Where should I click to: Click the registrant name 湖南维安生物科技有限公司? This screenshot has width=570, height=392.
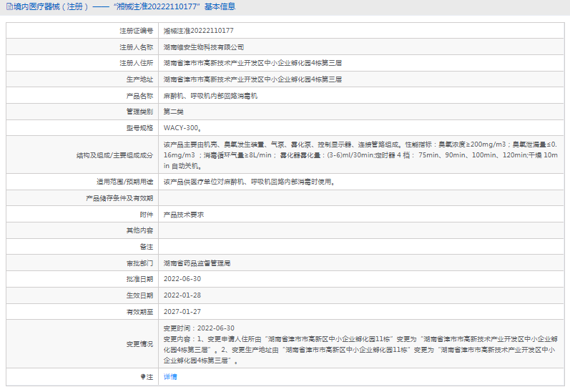[204, 47]
